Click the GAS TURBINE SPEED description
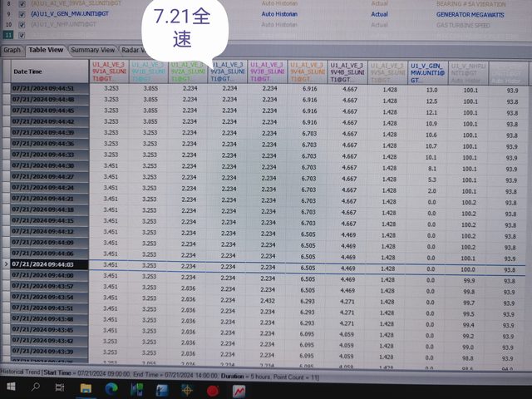532x399 pixels. point(463,26)
